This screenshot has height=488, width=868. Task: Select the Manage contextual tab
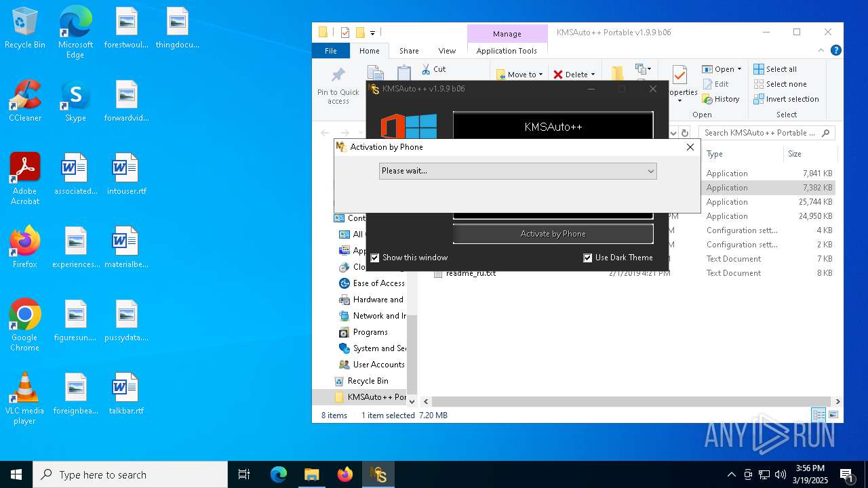[507, 34]
